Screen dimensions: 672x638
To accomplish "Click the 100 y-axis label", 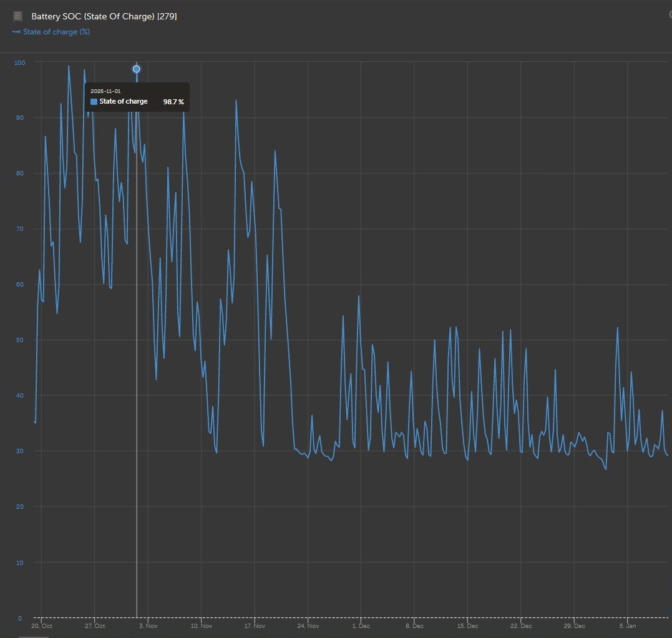I will coord(19,62).
